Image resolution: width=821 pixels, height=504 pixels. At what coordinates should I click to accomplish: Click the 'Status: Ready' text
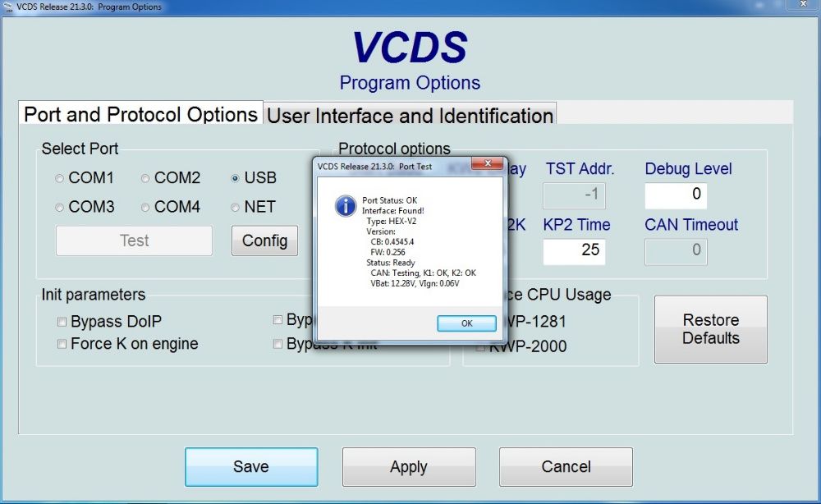[x=391, y=263]
